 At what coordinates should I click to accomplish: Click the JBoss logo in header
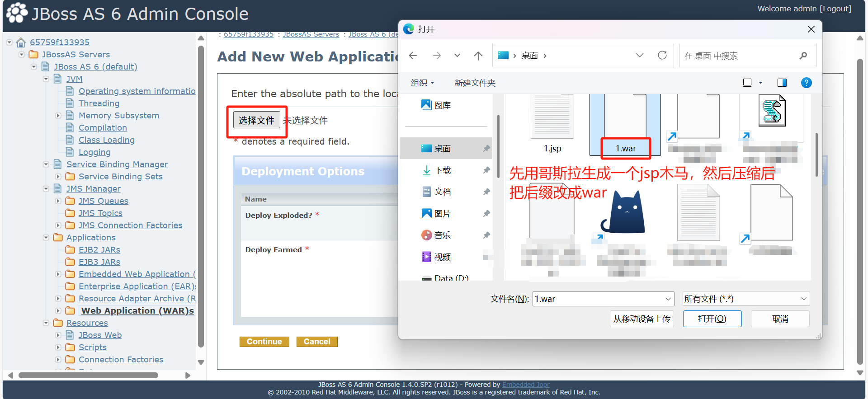(x=17, y=12)
